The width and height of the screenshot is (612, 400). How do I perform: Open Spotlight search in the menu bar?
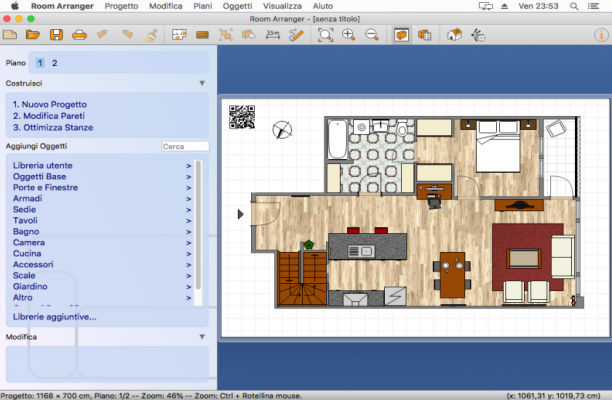574,6
